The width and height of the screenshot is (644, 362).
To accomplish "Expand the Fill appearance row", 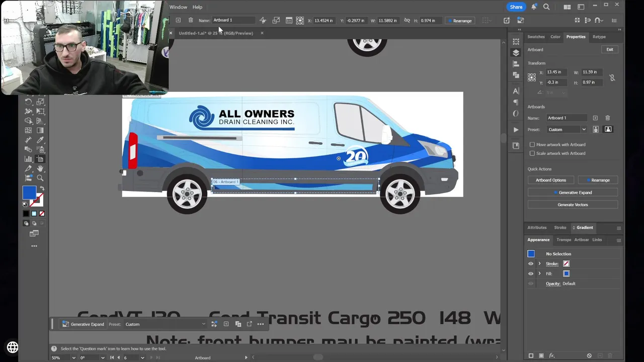I will coord(539,274).
